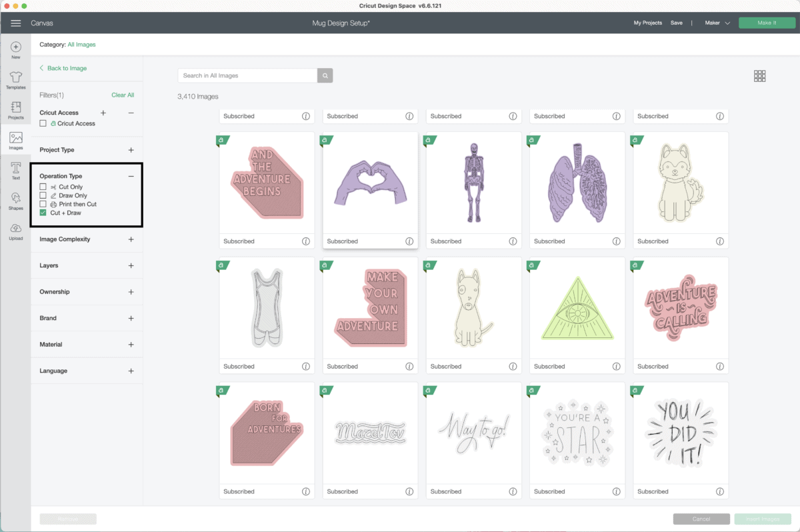
Task: Click the Clear All filters link
Action: (123, 95)
